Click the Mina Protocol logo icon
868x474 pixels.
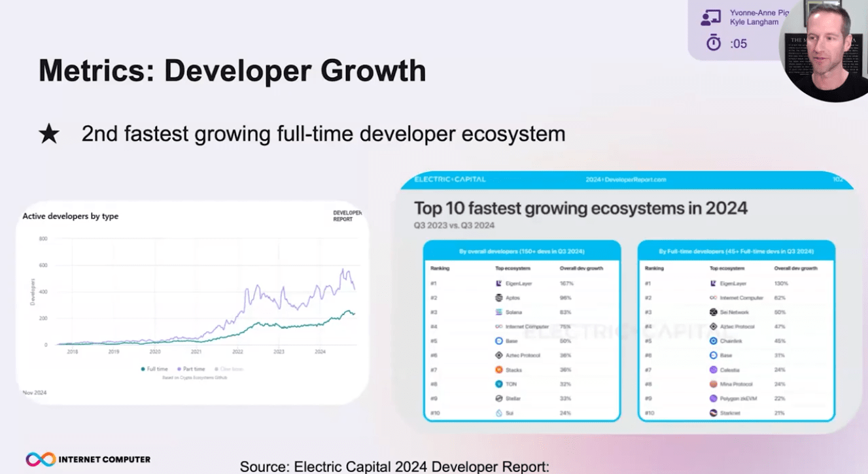tap(714, 384)
